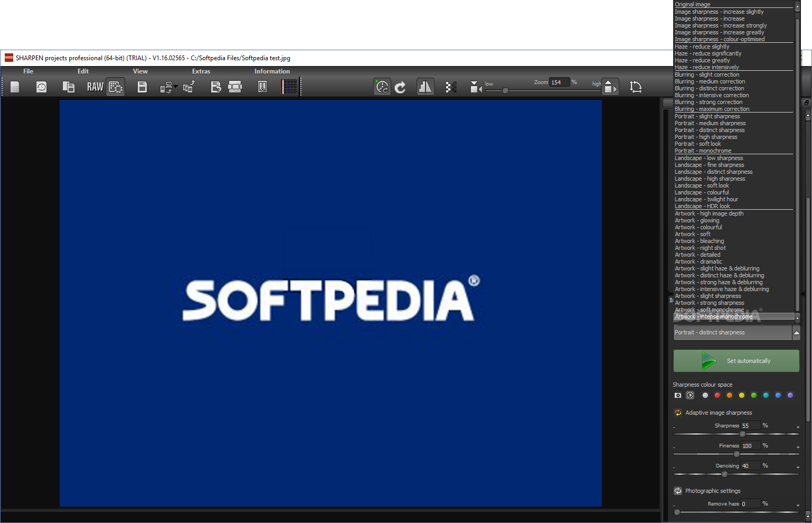This screenshot has height=523, width=812.
Task: Click the Photographic settings reset icon
Action: click(x=678, y=491)
